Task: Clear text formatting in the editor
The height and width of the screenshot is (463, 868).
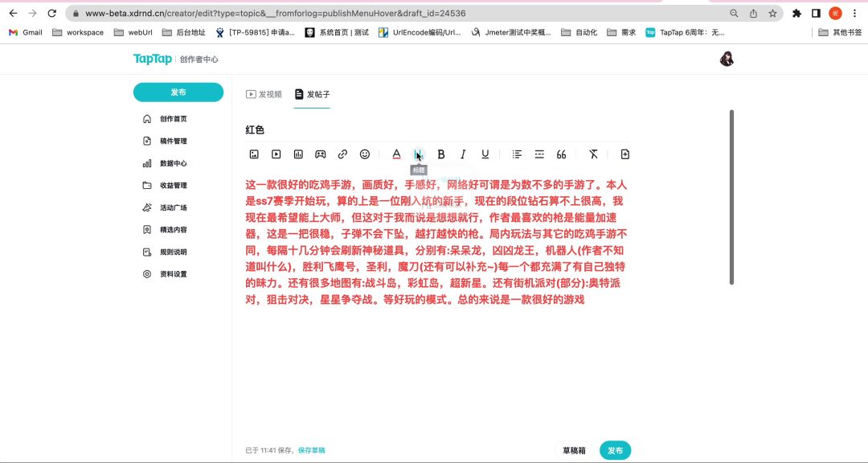Action: 593,154
